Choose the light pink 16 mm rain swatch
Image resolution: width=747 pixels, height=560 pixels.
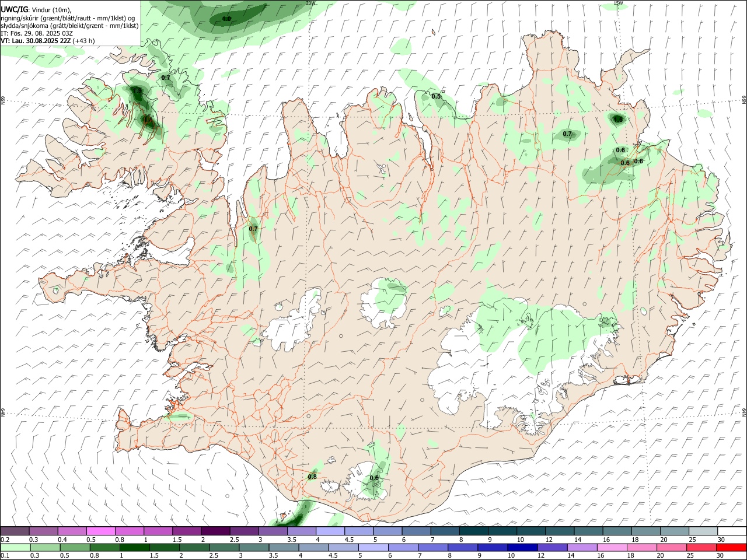point(612,547)
